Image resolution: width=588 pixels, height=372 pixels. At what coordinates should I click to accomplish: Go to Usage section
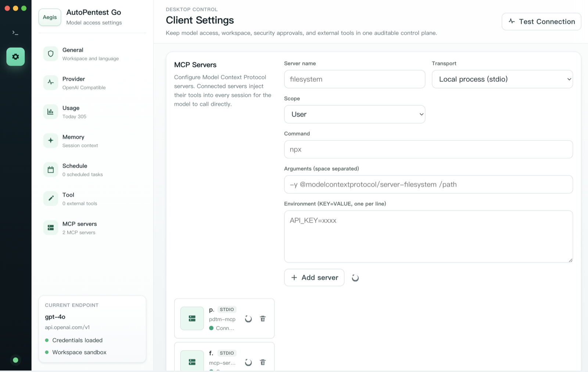pos(93,112)
